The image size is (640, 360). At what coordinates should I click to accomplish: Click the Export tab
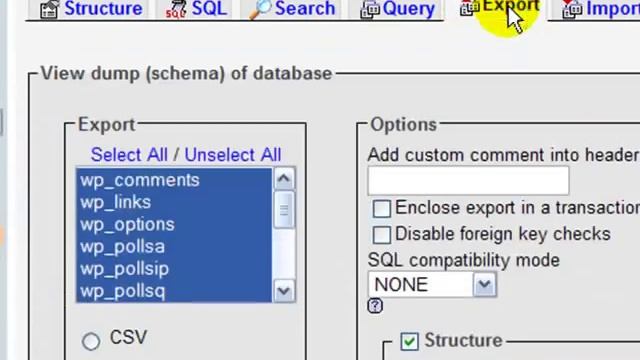click(x=500, y=8)
